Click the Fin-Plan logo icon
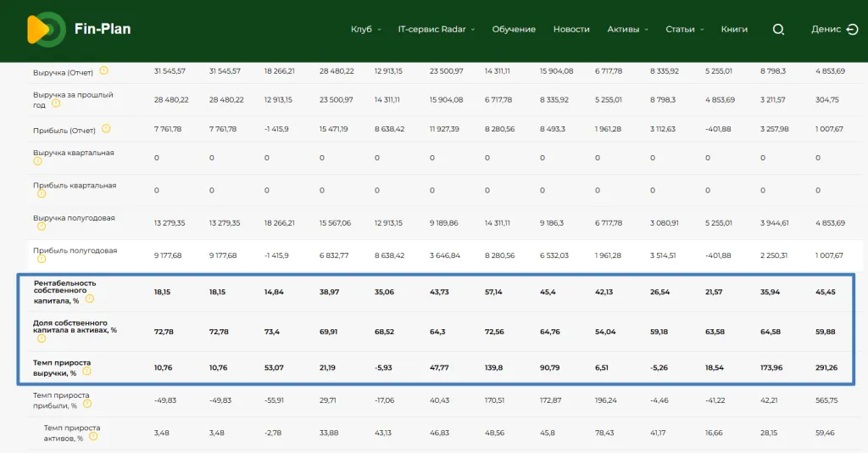The height and width of the screenshot is (453, 868). point(45,30)
